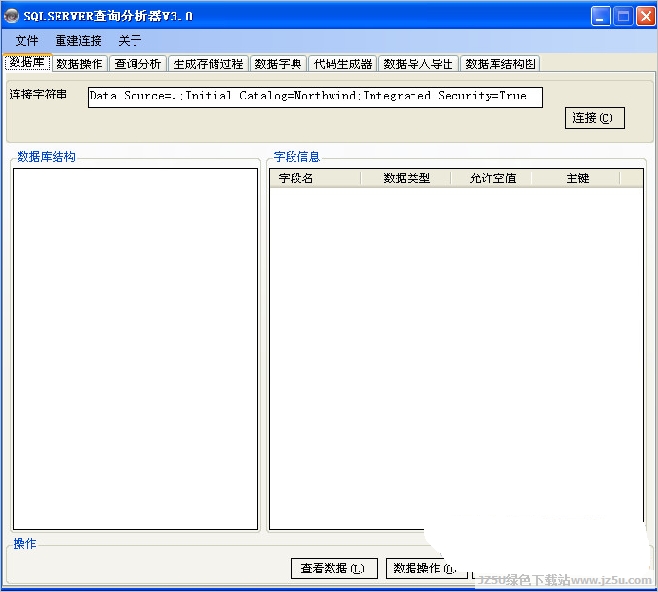The image size is (658, 592).
Task: Click the 允许空值 column header
Action: coord(491,178)
